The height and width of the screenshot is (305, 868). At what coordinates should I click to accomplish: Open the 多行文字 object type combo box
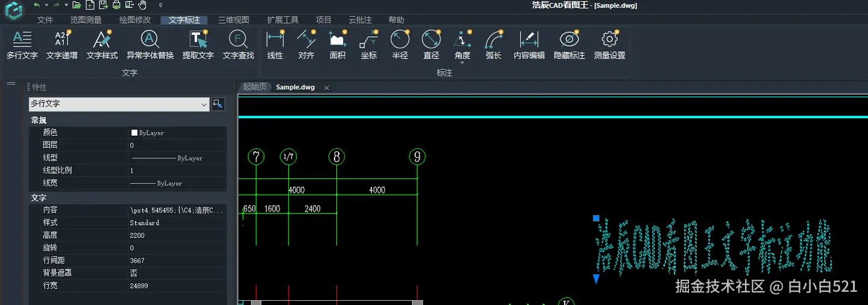point(119,104)
